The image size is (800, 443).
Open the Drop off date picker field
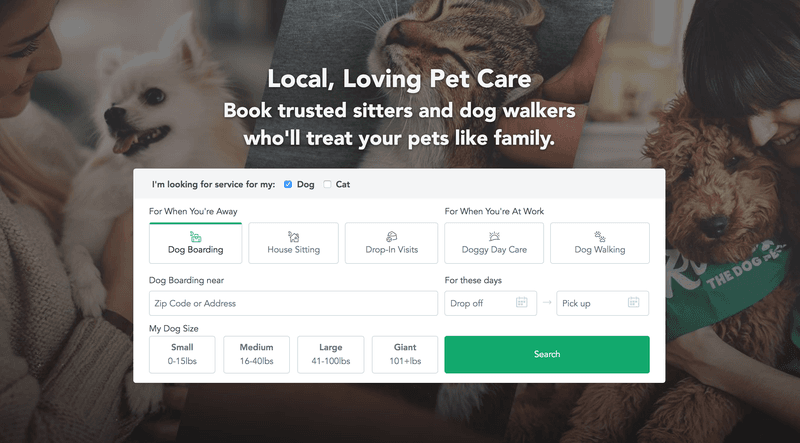(490, 303)
